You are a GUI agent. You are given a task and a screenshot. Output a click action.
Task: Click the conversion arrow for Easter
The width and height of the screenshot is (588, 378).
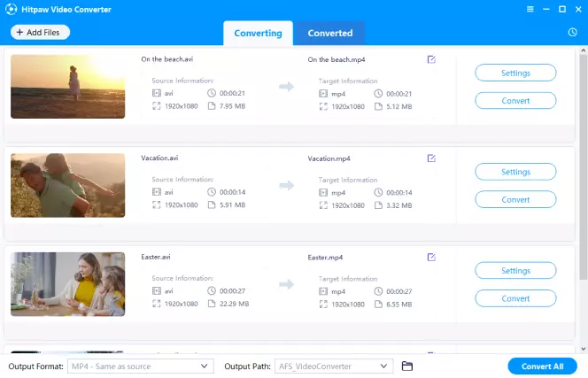point(287,284)
